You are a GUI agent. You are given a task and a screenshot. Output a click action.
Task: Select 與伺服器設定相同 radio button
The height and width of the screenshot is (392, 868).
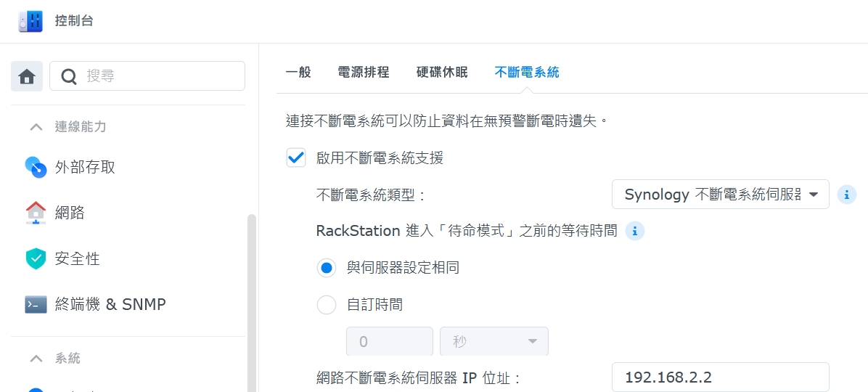[x=327, y=268]
